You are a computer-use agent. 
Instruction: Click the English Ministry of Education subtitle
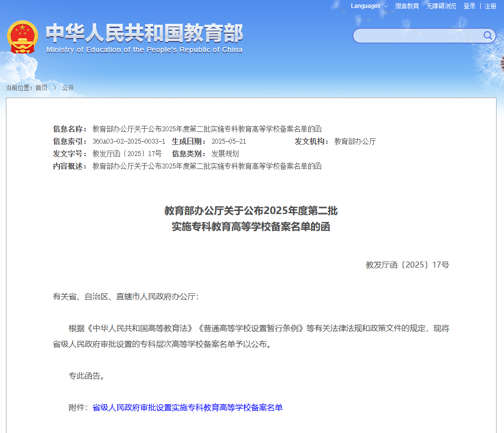click(144, 50)
